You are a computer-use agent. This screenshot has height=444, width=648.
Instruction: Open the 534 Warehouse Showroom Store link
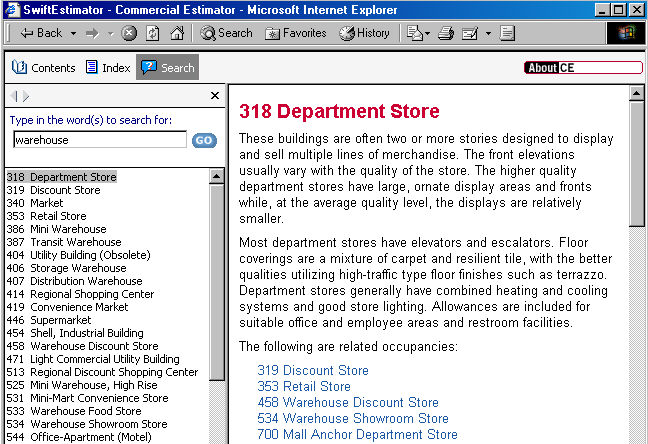pyautogui.click(x=353, y=418)
